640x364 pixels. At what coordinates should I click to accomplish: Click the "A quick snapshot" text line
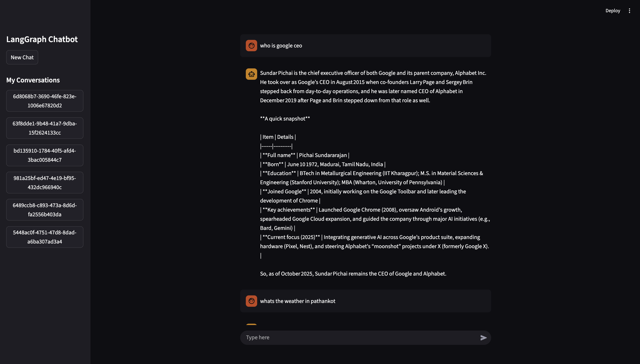click(285, 119)
